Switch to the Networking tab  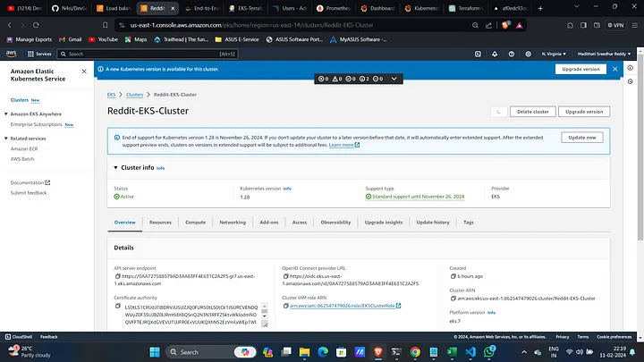coord(233,222)
